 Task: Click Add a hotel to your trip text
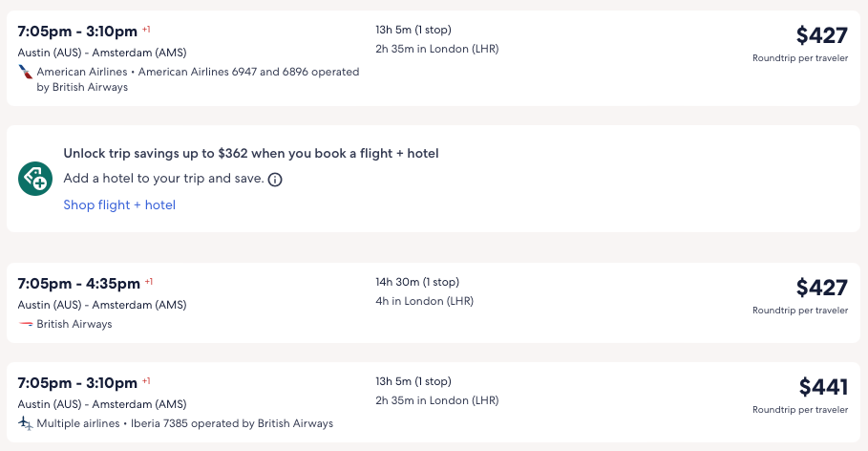(163, 179)
